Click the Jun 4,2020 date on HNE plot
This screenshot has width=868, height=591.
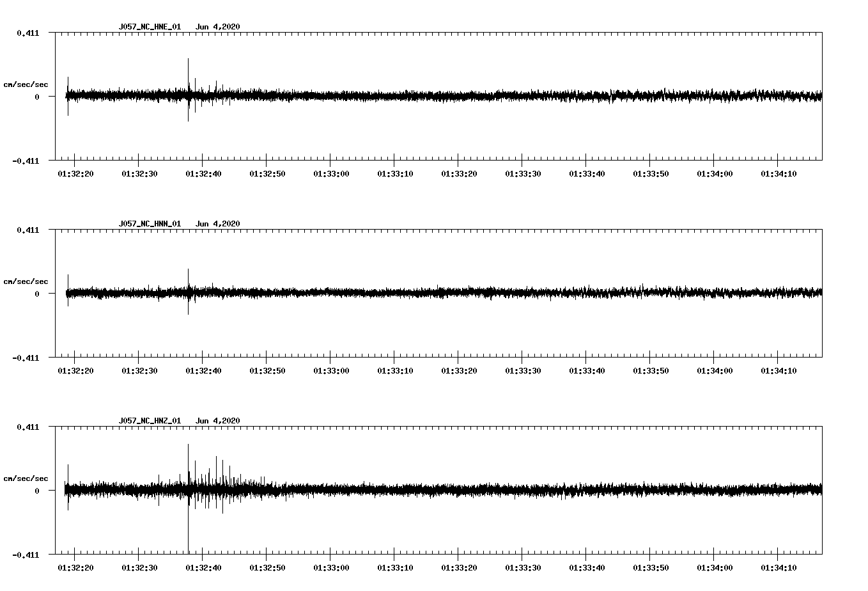[x=218, y=27]
